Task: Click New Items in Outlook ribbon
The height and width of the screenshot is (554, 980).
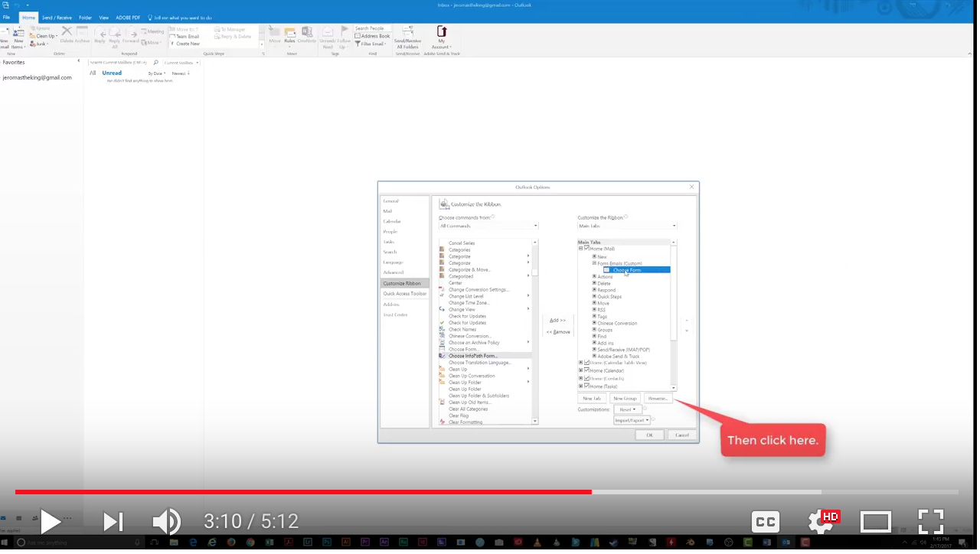Action: [18, 38]
